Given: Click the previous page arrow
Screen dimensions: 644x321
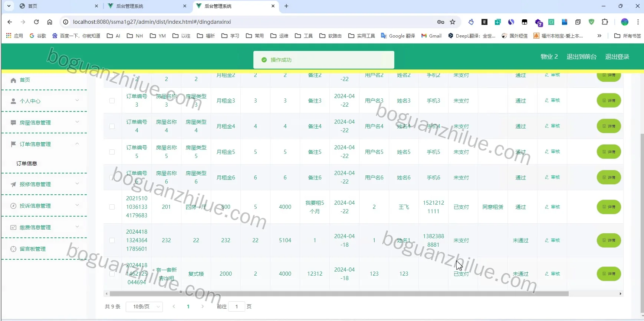Looking at the screenshot, I should pos(174,307).
